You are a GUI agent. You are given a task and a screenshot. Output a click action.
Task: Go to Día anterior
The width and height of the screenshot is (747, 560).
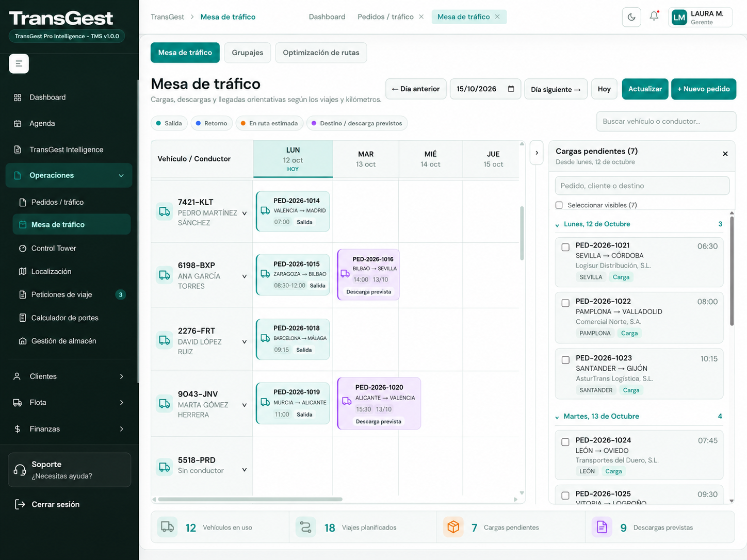416,89
